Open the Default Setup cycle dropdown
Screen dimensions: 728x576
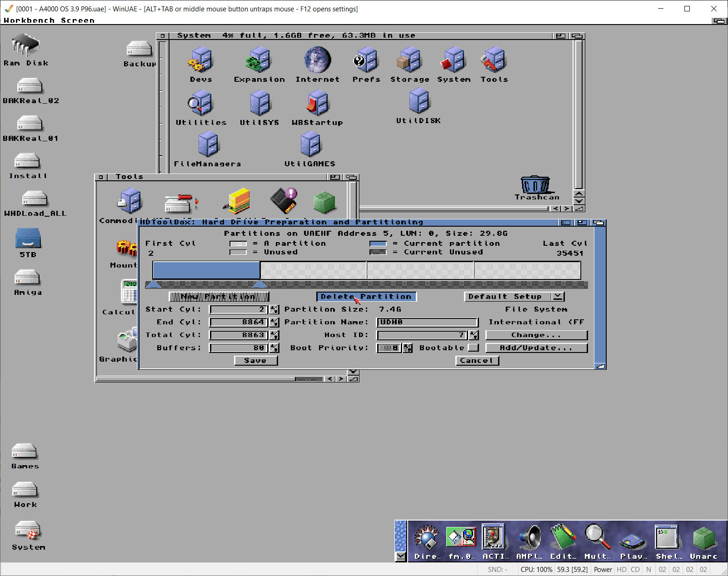pos(514,297)
